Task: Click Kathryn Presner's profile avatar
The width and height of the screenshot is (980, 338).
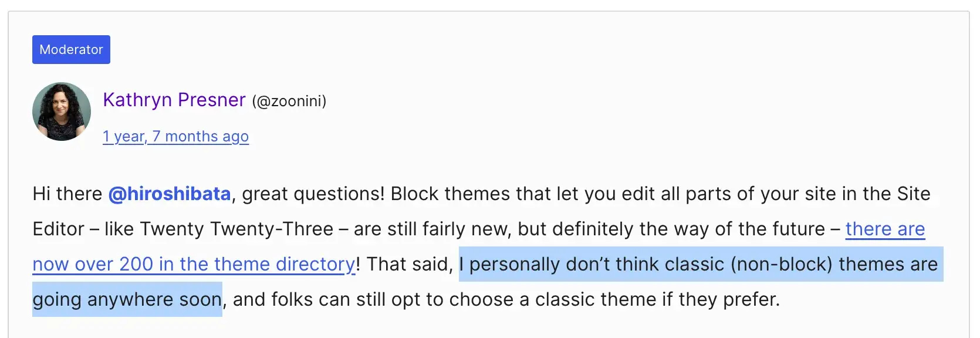Action: 62,111
